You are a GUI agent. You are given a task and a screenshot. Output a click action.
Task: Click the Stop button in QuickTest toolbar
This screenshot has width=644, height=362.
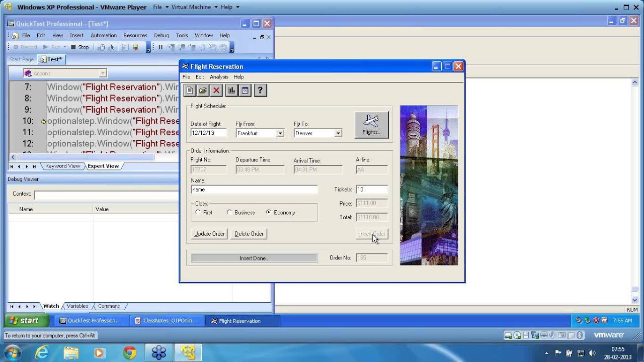click(x=79, y=47)
